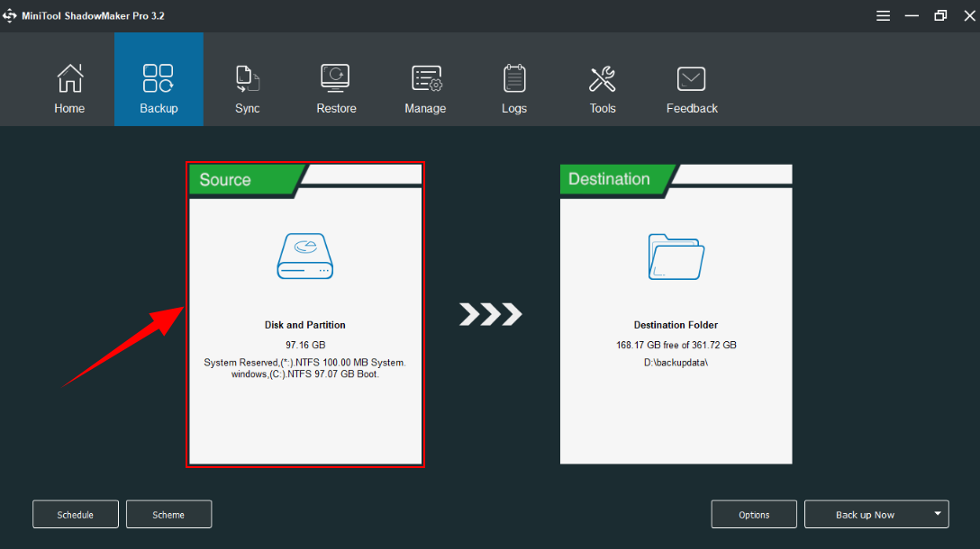The width and height of the screenshot is (980, 549).
Task: Click the 'Disk and Partition' text
Action: 305,325
